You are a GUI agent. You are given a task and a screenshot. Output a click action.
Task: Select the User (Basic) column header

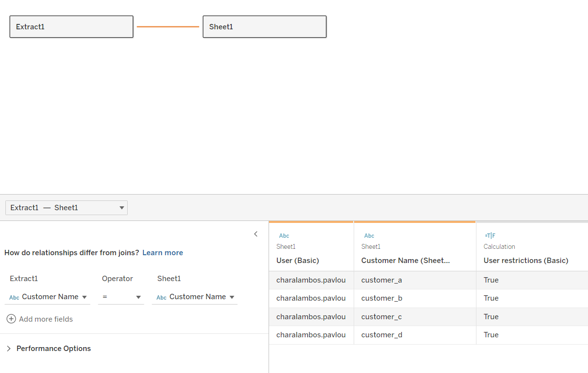pyautogui.click(x=297, y=261)
